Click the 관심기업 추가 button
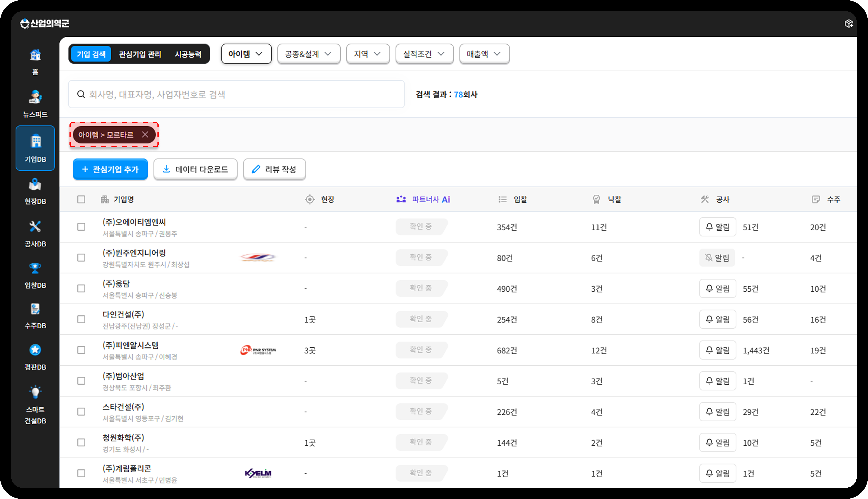This screenshot has height=499, width=868. (110, 169)
